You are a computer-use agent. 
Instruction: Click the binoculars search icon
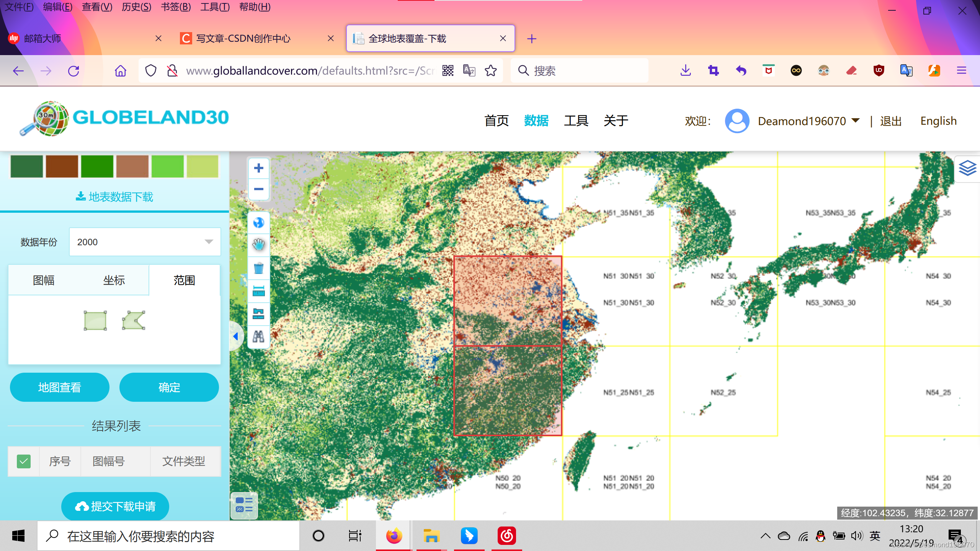(x=259, y=337)
